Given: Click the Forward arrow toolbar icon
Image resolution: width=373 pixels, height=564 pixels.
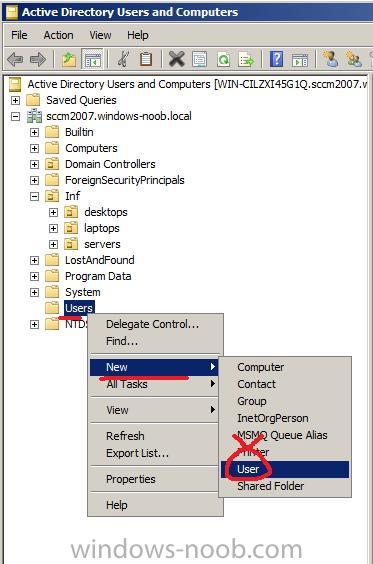Looking at the screenshot, I should pos(38,59).
